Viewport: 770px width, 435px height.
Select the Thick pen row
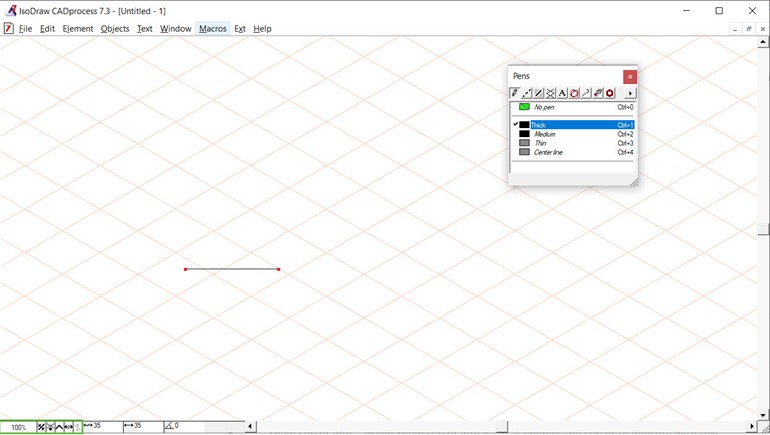coord(573,125)
